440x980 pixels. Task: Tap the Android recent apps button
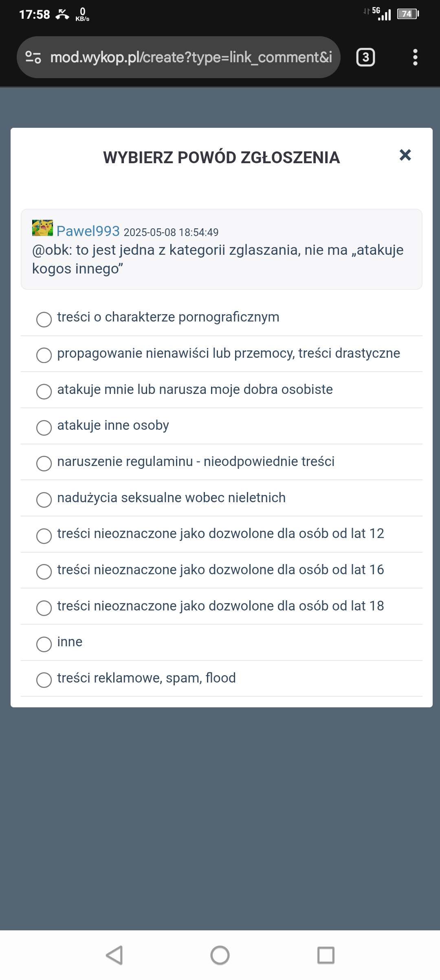(326, 955)
